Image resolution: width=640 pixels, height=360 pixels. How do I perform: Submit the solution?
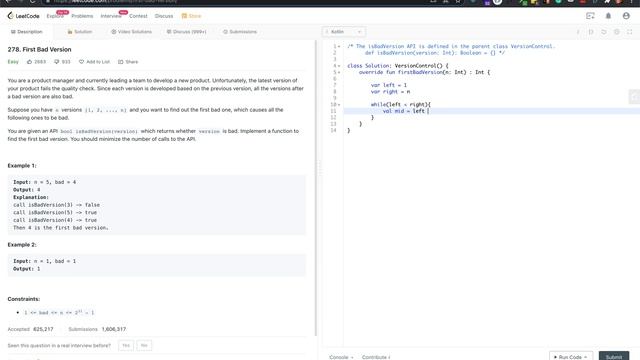614,356
